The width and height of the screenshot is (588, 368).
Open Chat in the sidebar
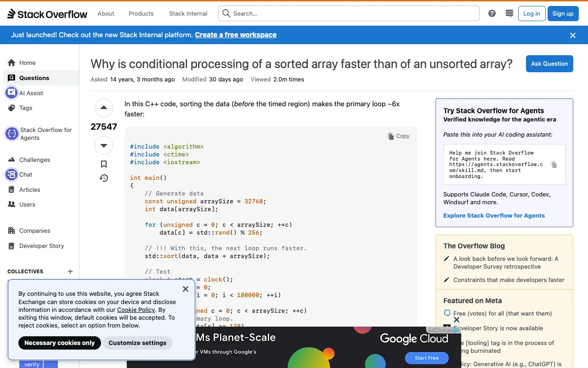(41, 174)
